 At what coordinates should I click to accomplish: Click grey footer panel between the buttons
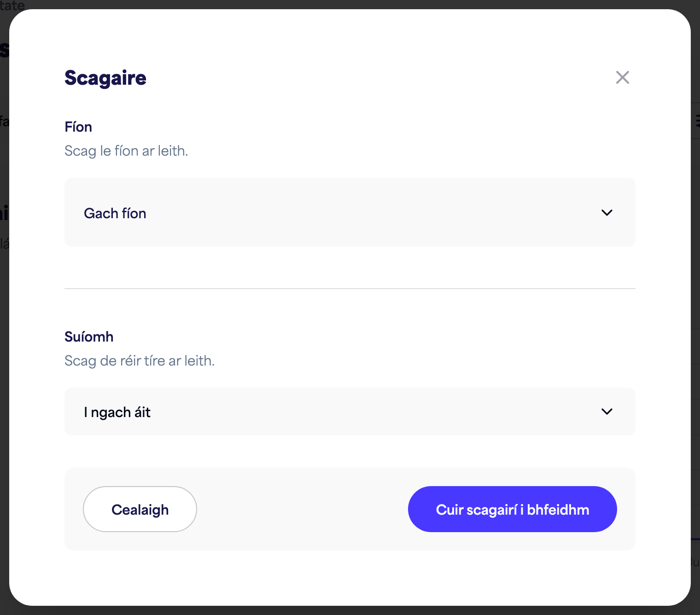point(302,509)
